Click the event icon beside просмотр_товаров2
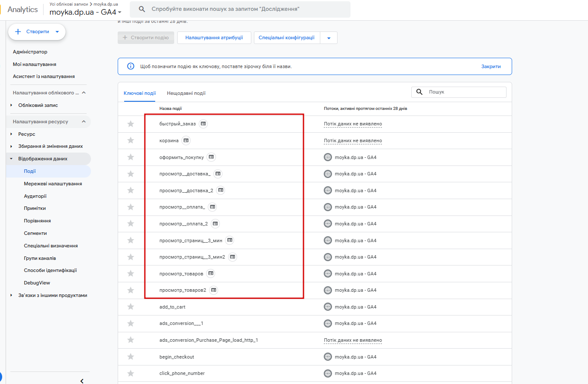 214,290
